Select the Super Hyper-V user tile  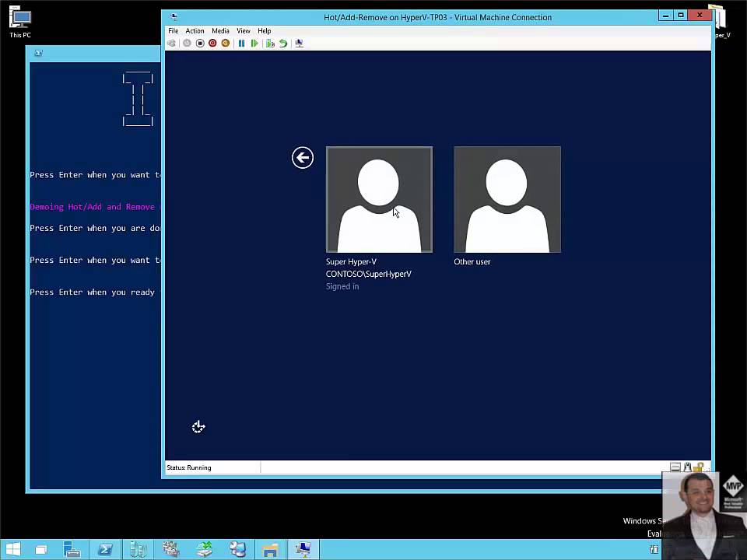tap(379, 200)
